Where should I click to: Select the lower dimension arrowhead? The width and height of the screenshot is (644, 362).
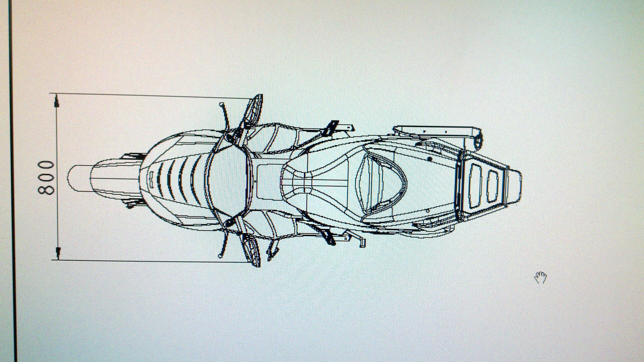click(x=58, y=253)
